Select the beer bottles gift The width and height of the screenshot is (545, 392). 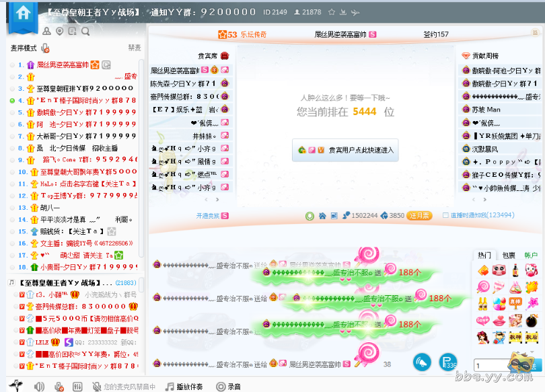click(x=482, y=304)
